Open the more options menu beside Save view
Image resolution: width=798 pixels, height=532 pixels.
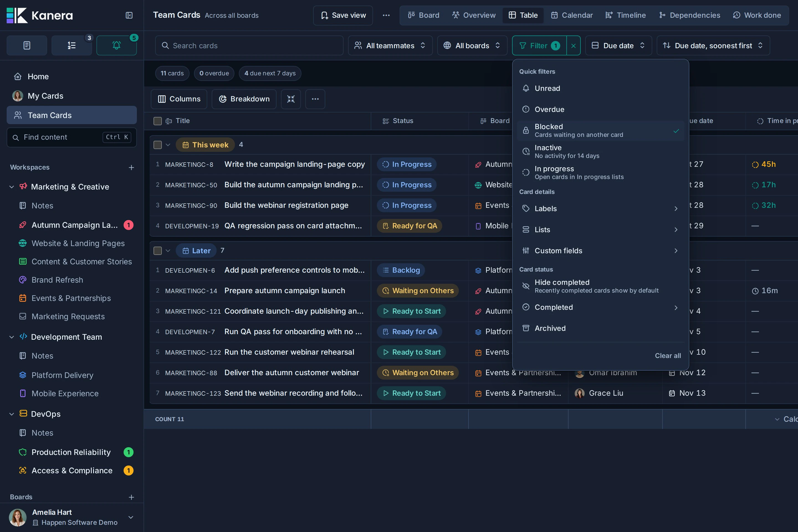coord(386,15)
